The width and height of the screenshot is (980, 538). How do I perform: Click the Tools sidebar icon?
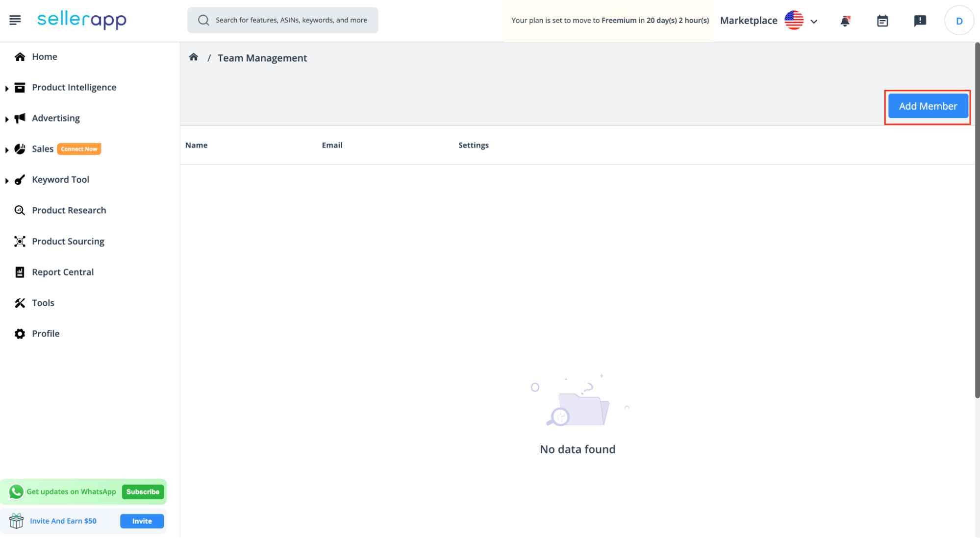click(x=19, y=303)
